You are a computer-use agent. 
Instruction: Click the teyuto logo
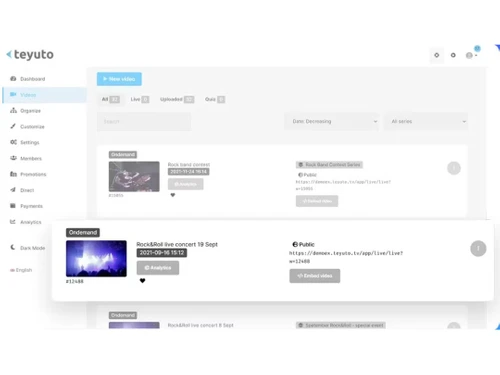[x=30, y=54]
